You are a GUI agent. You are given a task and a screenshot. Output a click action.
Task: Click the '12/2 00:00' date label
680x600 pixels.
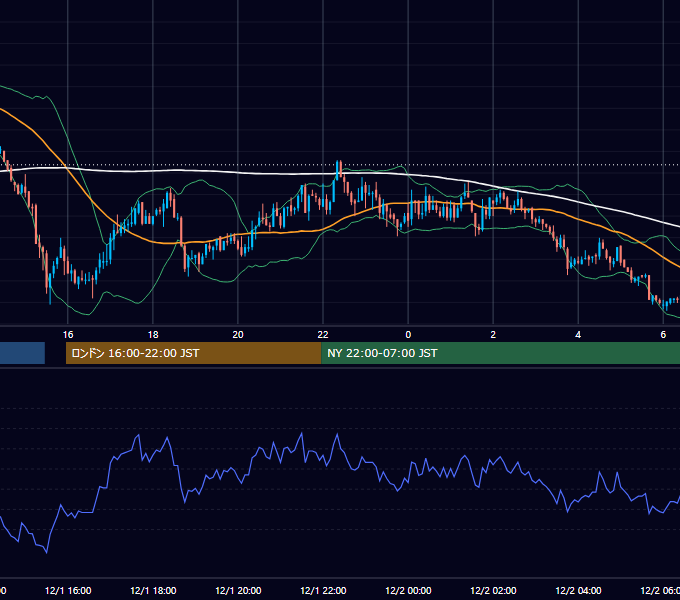click(x=408, y=591)
